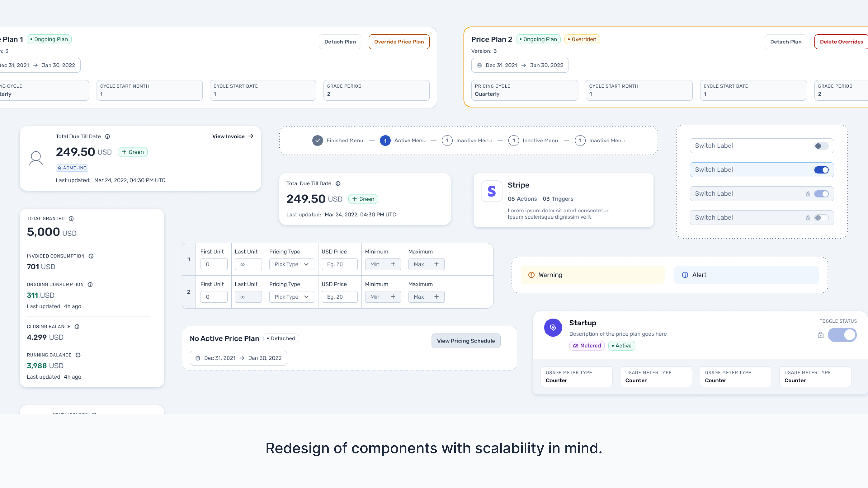The image size is (868, 488).
Task: Click the Warning exclamation icon
Action: [x=531, y=275]
